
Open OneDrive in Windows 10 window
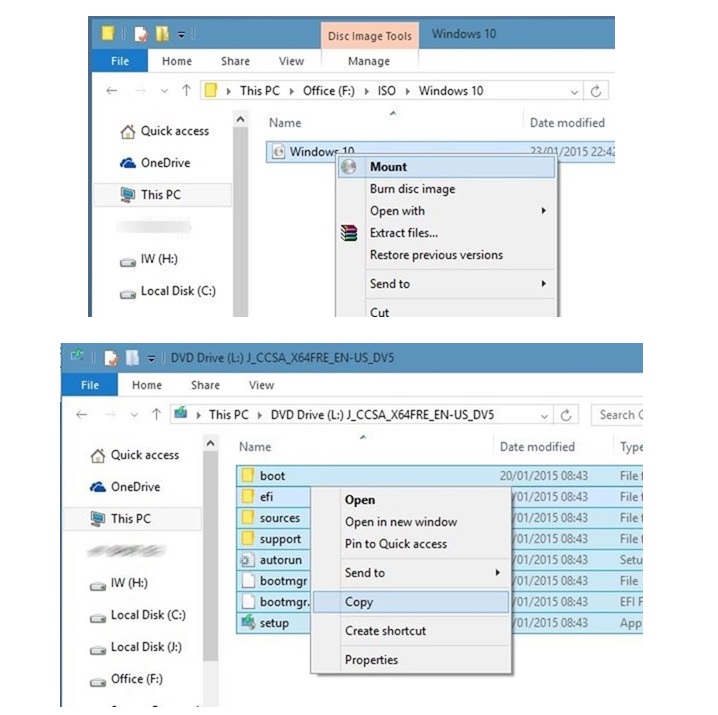pos(155,163)
